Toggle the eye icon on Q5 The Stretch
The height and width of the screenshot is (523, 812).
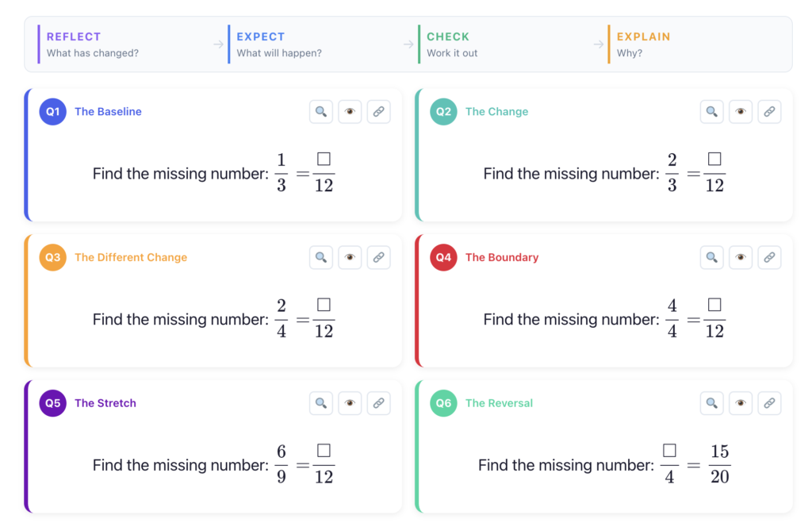click(350, 403)
